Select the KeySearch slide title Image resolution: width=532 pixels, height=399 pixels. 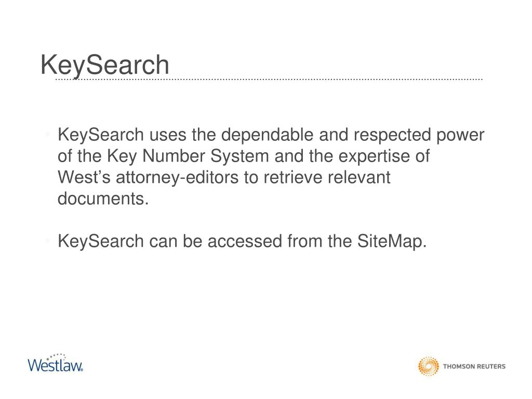pyautogui.click(x=104, y=65)
